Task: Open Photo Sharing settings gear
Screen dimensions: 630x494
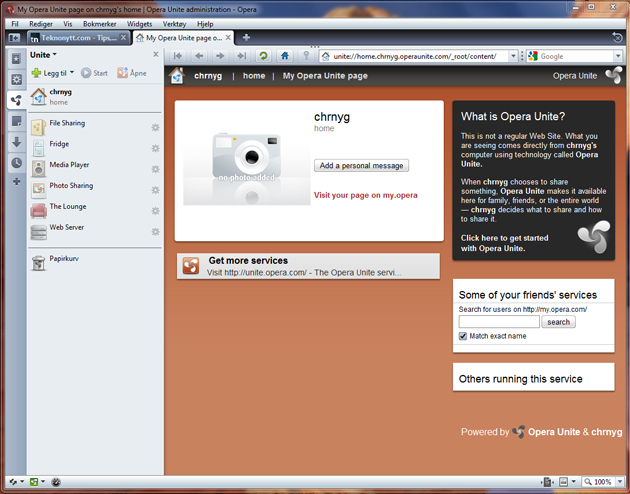Action: coord(155,190)
